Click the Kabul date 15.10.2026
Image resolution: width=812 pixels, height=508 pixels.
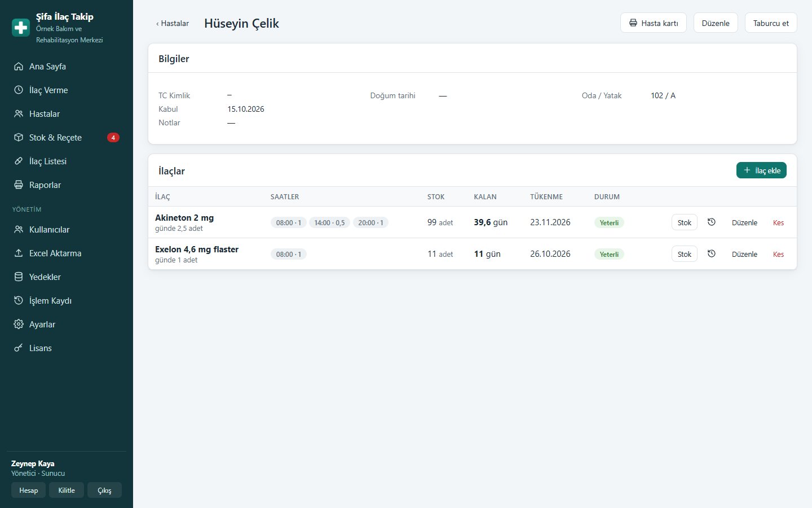tap(246, 109)
